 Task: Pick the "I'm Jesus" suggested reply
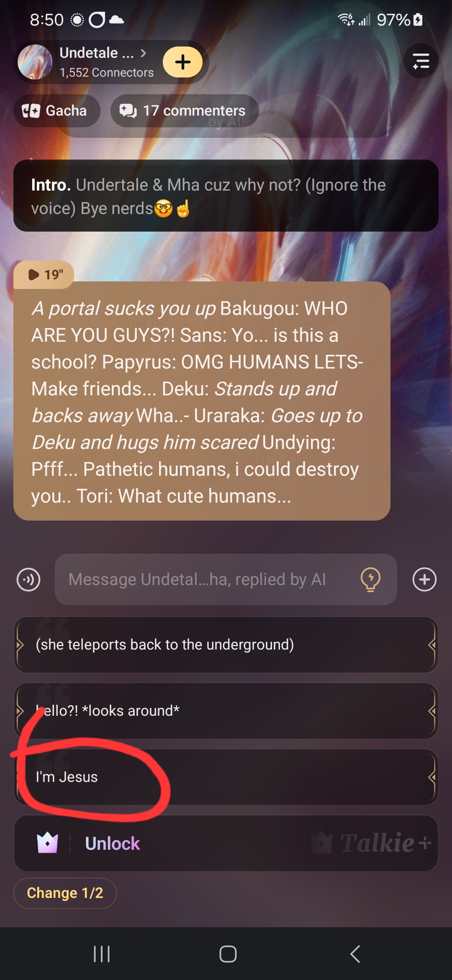(x=226, y=777)
